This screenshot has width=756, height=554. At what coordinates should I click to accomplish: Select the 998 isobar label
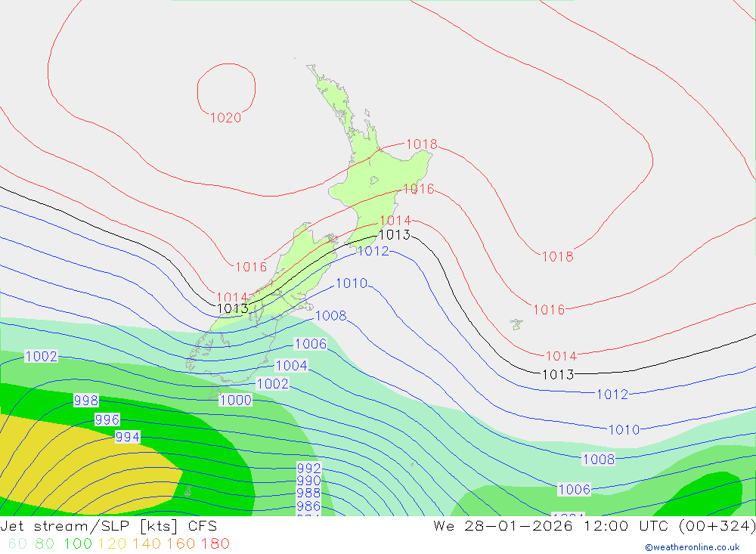pos(86,400)
